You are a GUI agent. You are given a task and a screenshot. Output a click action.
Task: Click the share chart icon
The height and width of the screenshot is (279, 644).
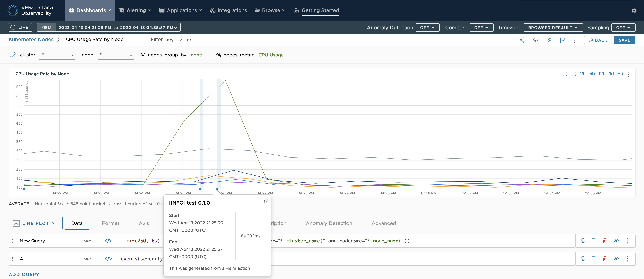coord(522,40)
